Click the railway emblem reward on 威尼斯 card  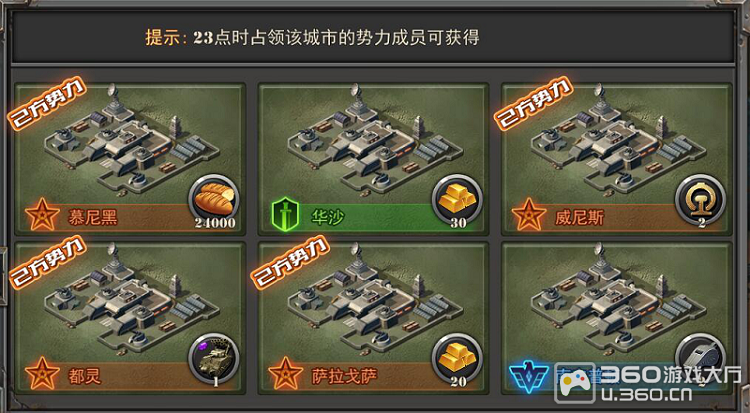tap(700, 200)
